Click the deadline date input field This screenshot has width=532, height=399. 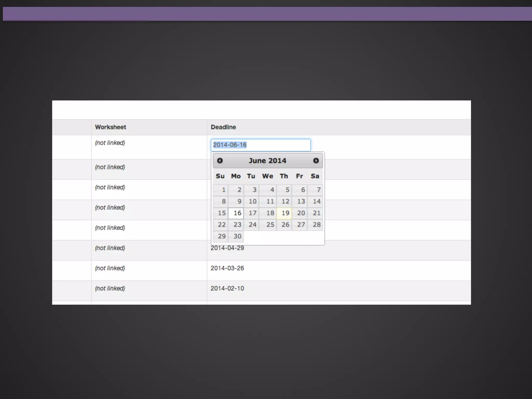[261, 145]
